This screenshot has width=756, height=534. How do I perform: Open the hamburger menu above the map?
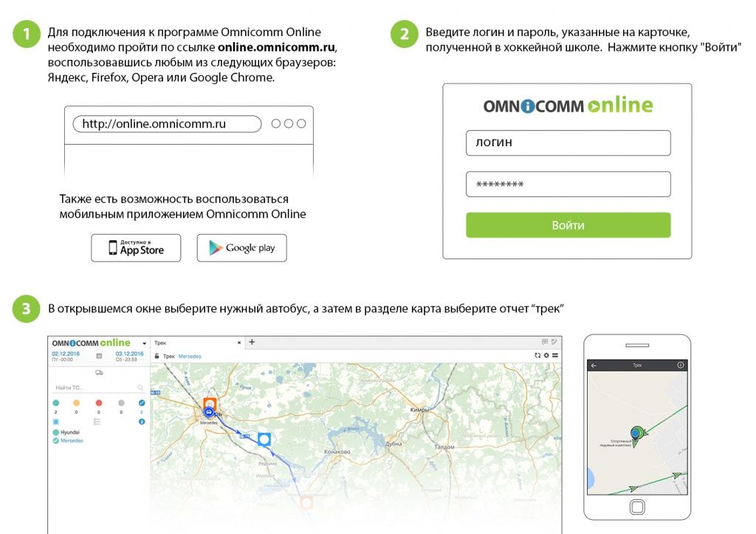[x=555, y=355]
